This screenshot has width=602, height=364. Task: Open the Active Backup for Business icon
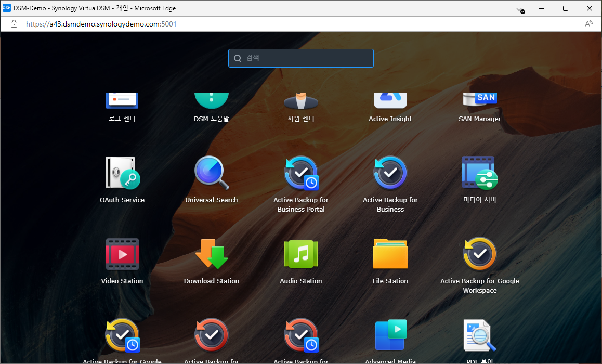pyautogui.click(x=390, y=173)
